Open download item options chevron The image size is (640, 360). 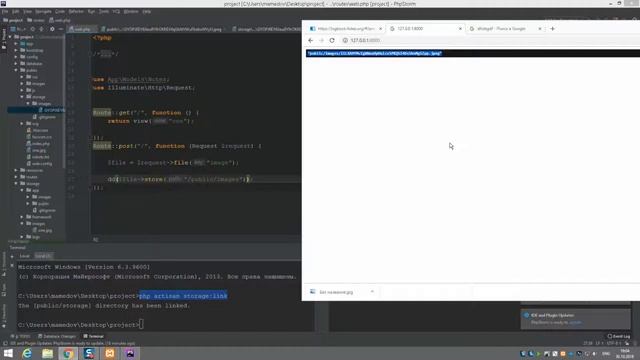(372, 292)
